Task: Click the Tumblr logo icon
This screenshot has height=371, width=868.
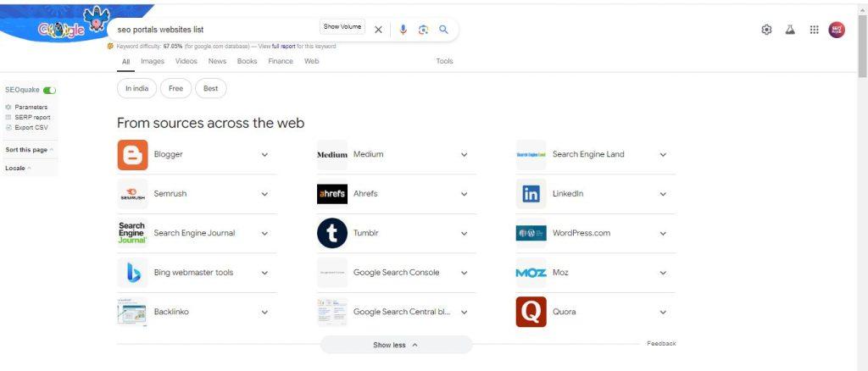Action: pos(332,233)
